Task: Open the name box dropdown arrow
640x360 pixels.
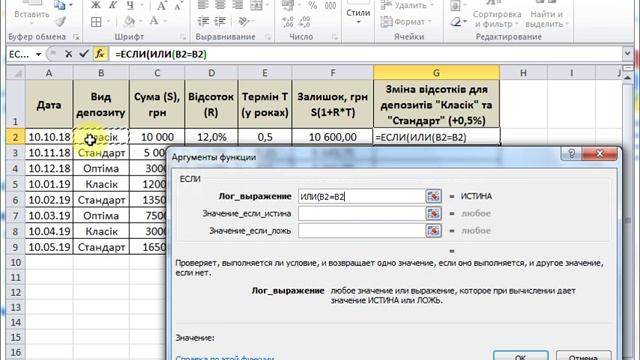Action: pyautogui.click(x=38, y=54)
